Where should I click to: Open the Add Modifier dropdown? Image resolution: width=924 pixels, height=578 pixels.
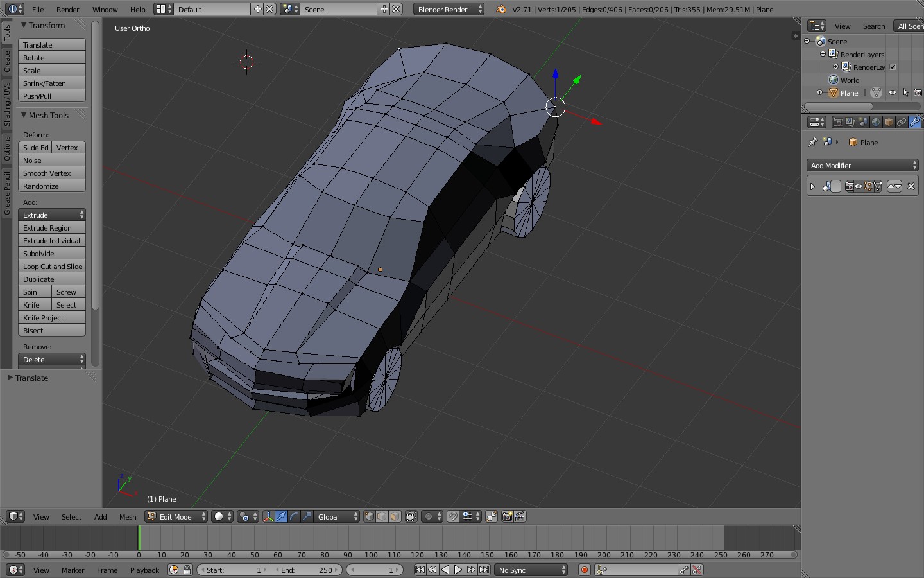[862, 165]
